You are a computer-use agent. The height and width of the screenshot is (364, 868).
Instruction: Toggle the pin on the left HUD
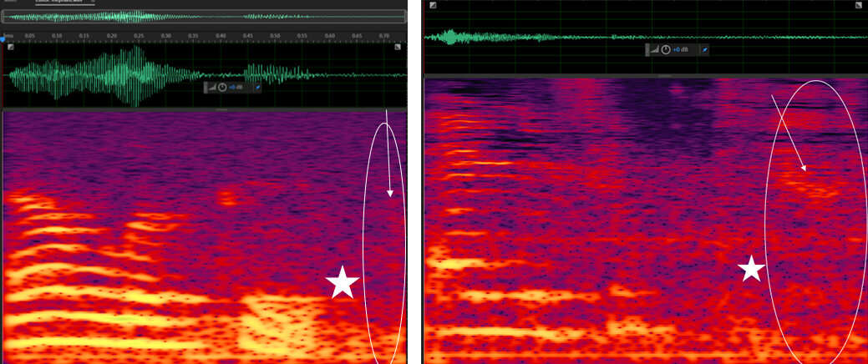point(259,87)
